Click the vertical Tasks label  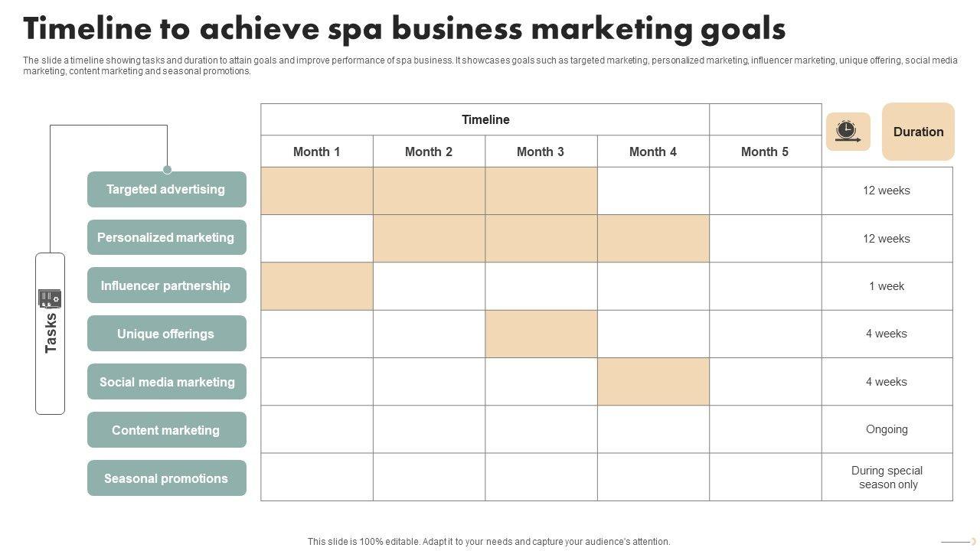51,333
